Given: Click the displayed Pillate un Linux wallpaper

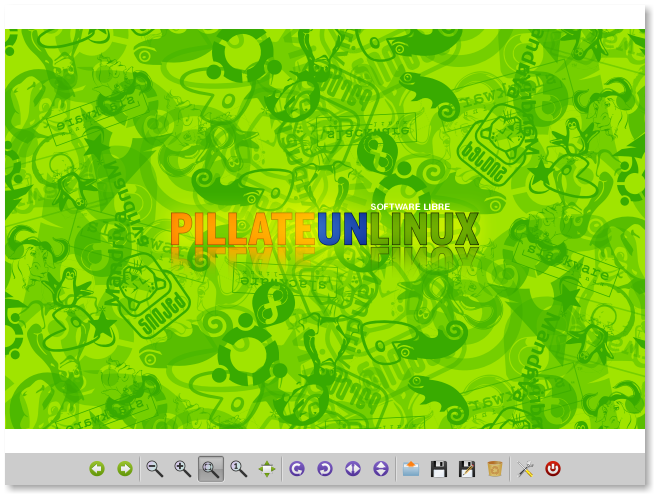Looking at the screenshot, I should coord(325,229).
